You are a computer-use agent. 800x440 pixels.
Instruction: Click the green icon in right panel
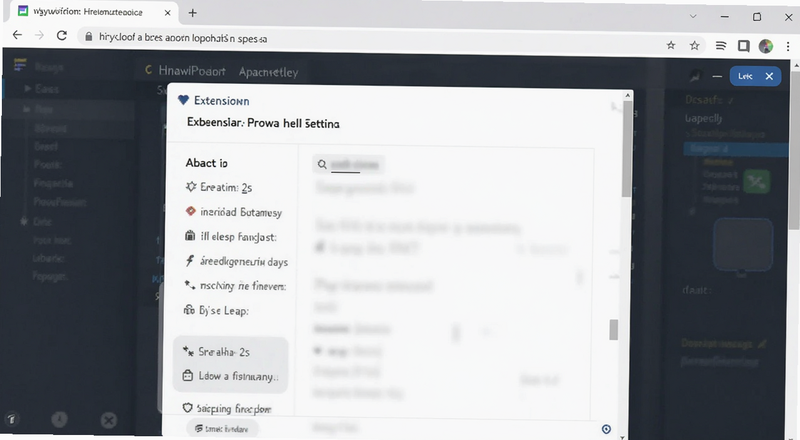(x=757, y=181)
